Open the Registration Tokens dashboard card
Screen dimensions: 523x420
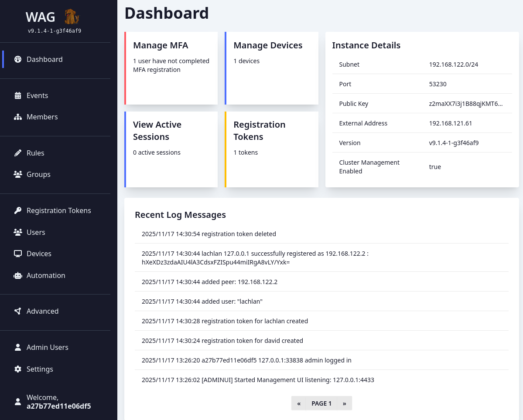click(271, 149)
